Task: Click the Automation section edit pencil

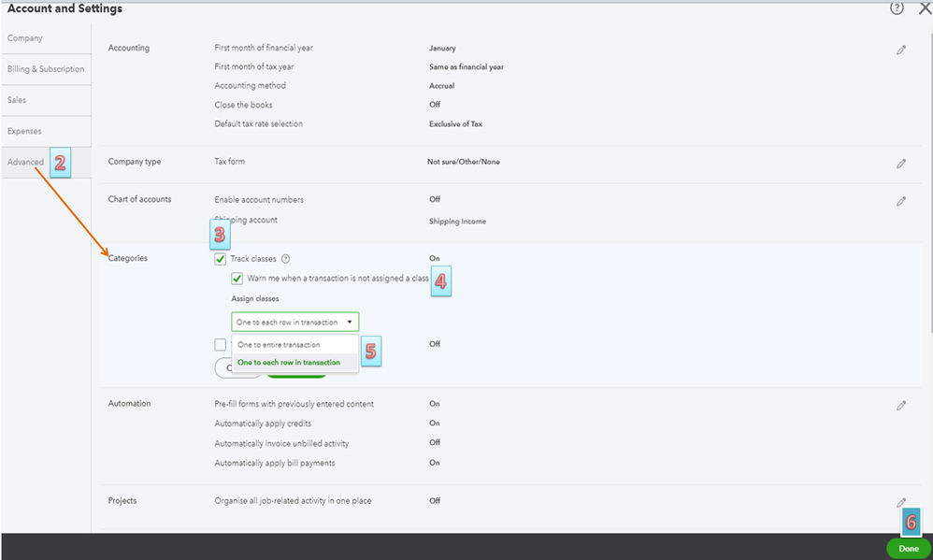Action: pos(901,406)
